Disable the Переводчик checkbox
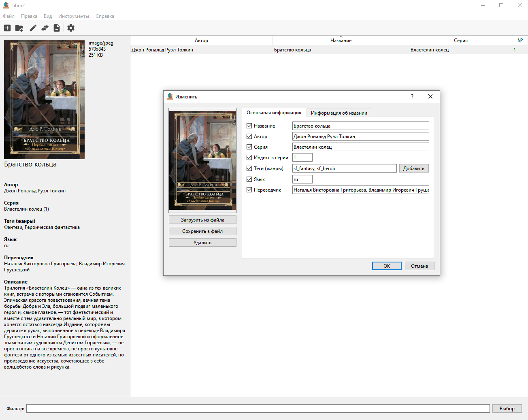Viewport: 528px width, 420px height. tap(249, 190)
